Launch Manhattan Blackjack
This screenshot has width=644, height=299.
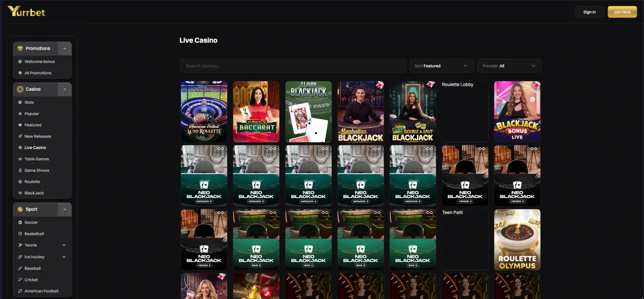(x=361, y=112)
